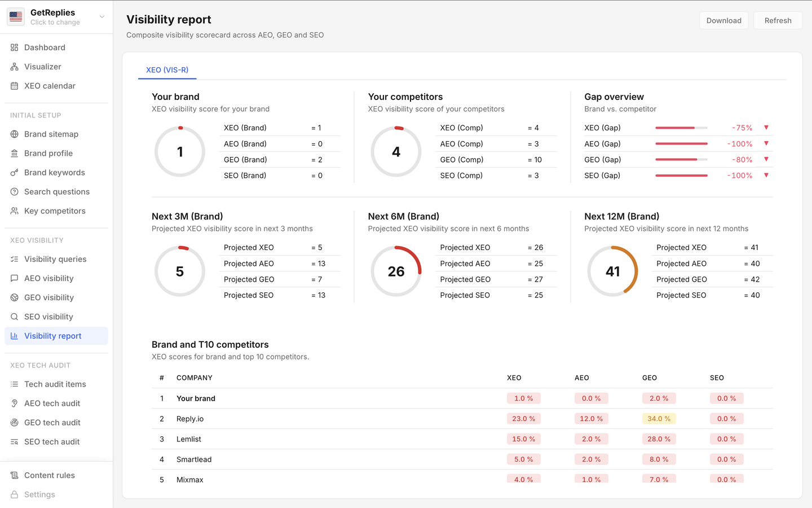Click the SEO (Gap) progress bar

(x=681, y=176)
